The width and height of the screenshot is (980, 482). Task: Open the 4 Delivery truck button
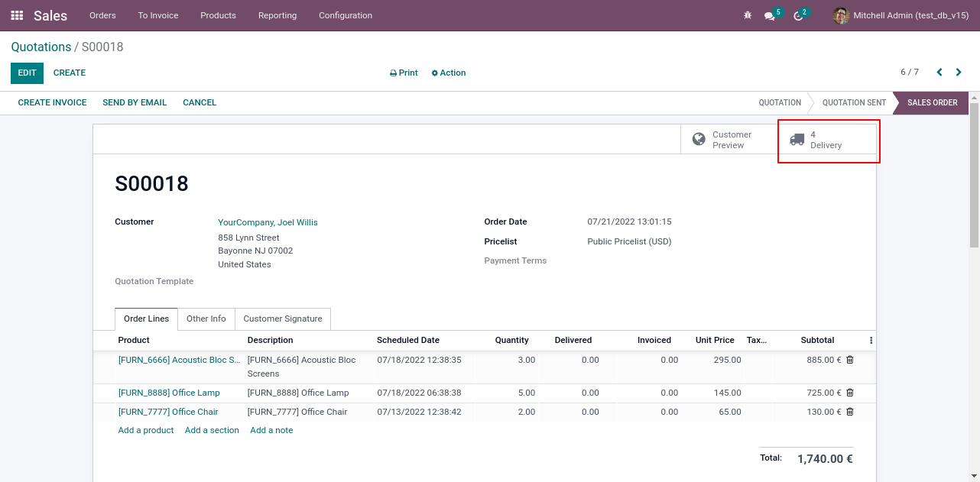[827, 140]
